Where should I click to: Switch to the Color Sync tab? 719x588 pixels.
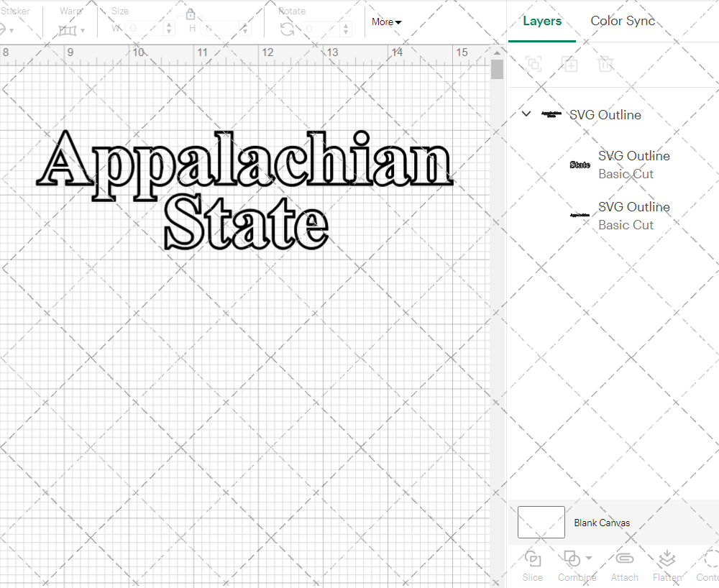pyautogui.click(x=623, y=21)
